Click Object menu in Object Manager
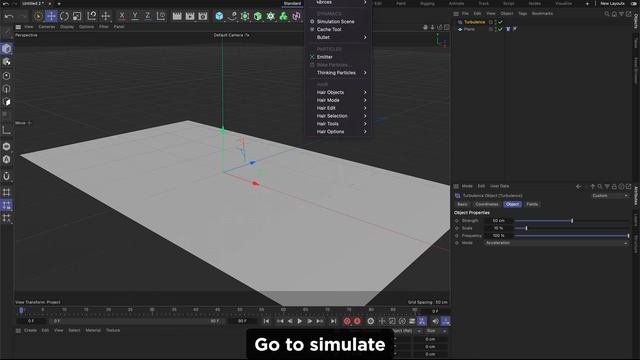The width and height of the screenshot is (640, 360). (x=507, y=14)
